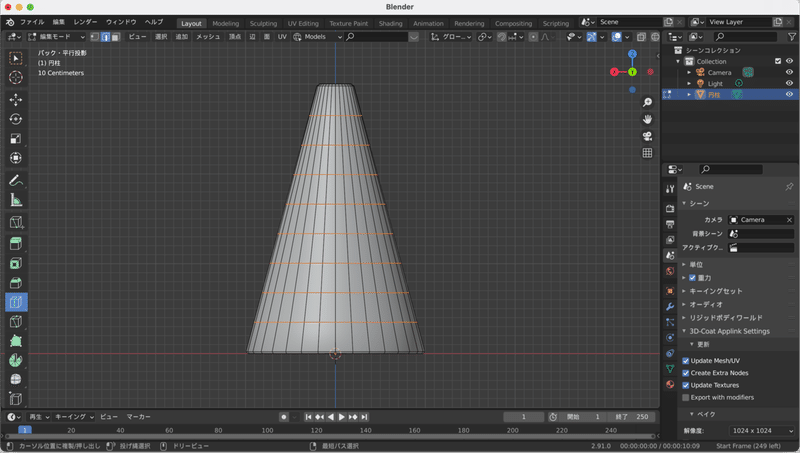Toggle Collection exclude checkbox in outliner
Viewport: 800px width, 453px height.
click(778, 61)
